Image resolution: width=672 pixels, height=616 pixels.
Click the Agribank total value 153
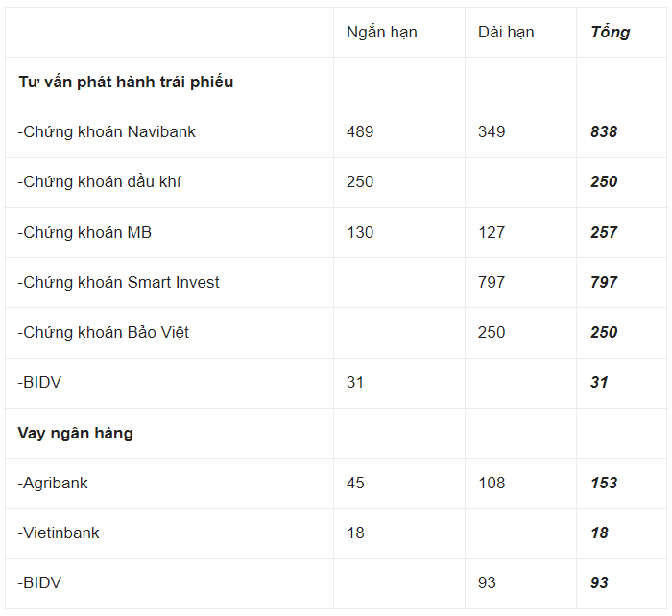point(604,483)
